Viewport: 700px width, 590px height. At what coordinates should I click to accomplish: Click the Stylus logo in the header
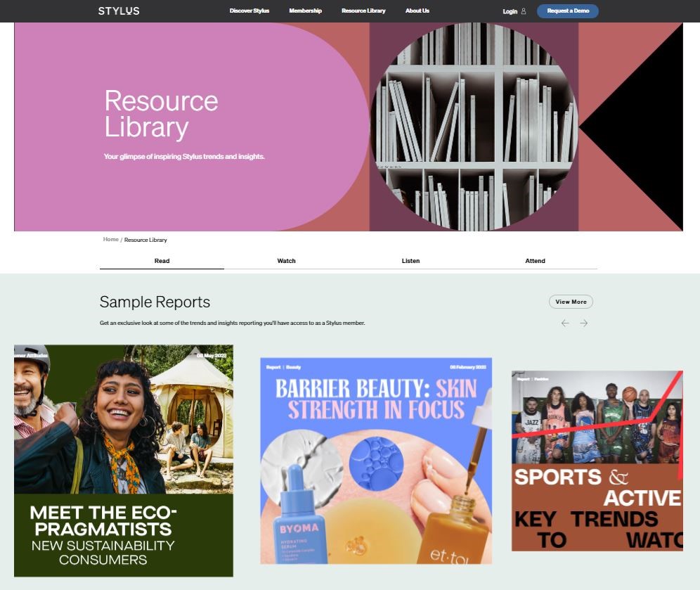[x=119, y=11]
